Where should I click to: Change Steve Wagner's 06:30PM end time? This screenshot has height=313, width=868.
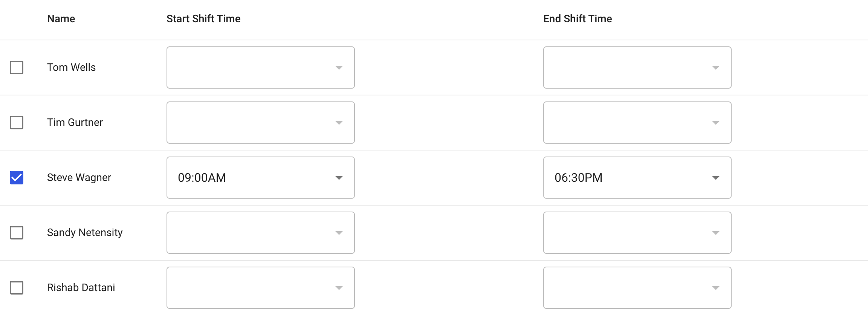(637, 178)
